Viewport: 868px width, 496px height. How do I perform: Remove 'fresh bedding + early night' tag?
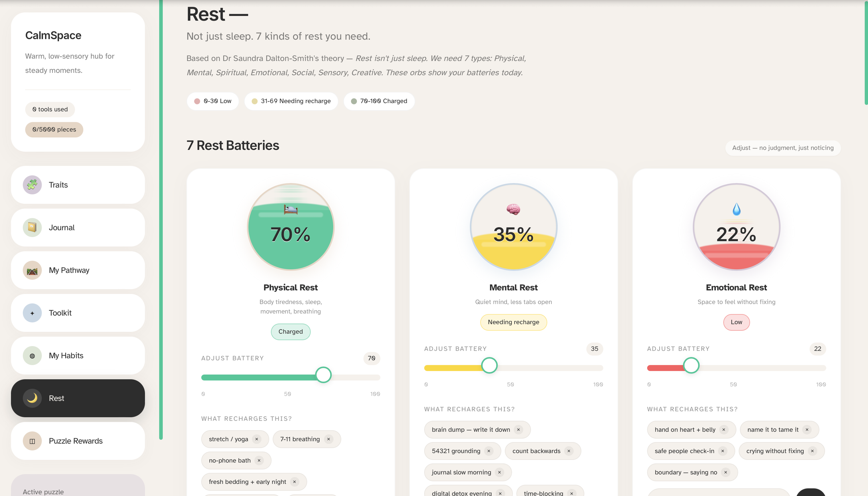[294, 482]
